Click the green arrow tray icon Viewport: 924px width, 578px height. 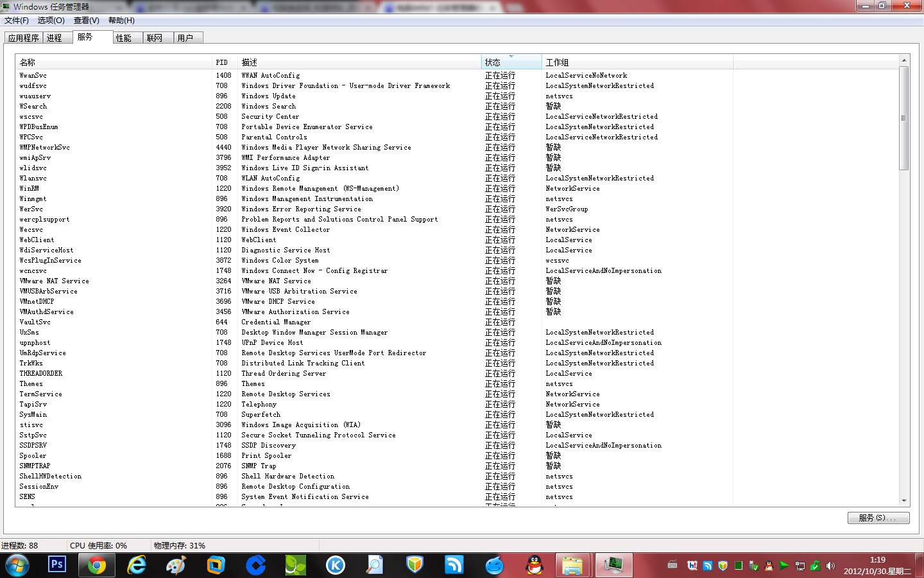pyautogui.click(x=783, y=566)
